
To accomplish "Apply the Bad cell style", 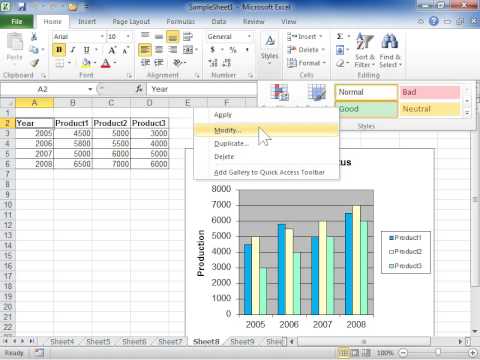I will pos(430,92).
